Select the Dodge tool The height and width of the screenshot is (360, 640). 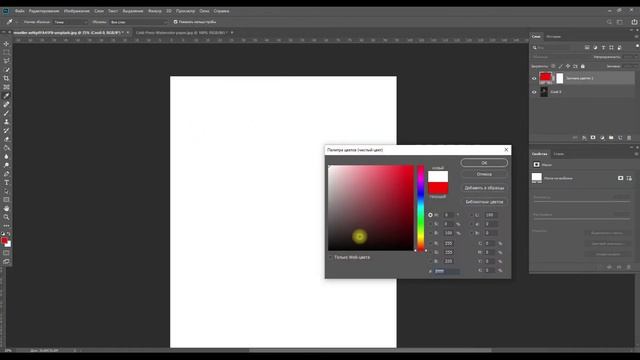(6, 165)
